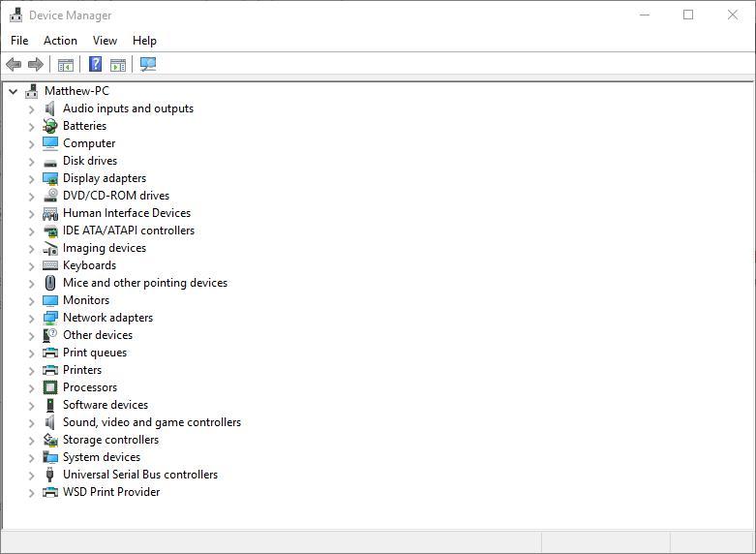
Task: Click the Processors chip icon
Action: [50, 387]
